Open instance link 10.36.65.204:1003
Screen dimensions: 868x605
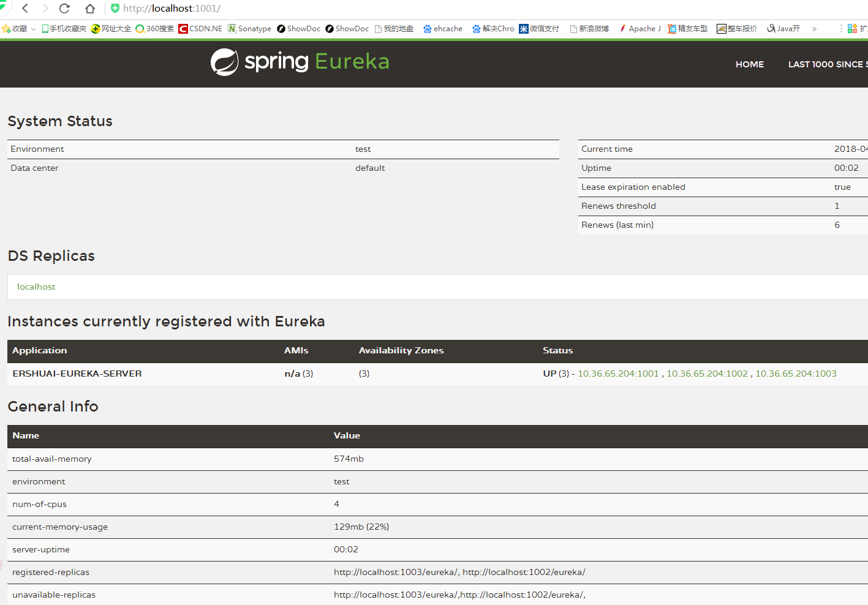tap(796, 374)
